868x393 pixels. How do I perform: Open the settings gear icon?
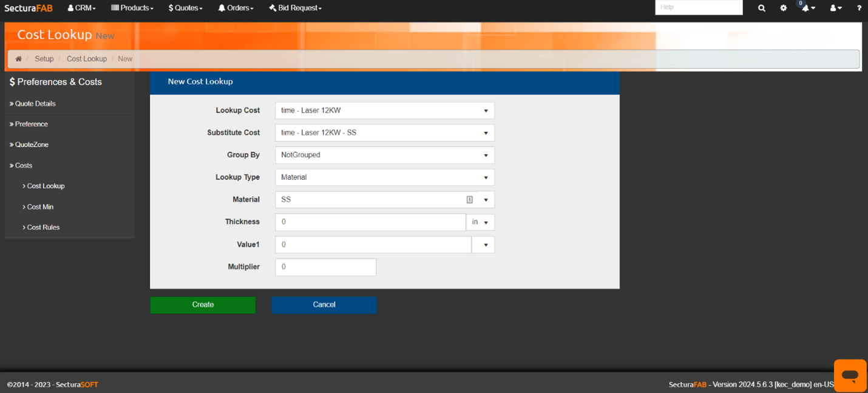tap(783, 8)
